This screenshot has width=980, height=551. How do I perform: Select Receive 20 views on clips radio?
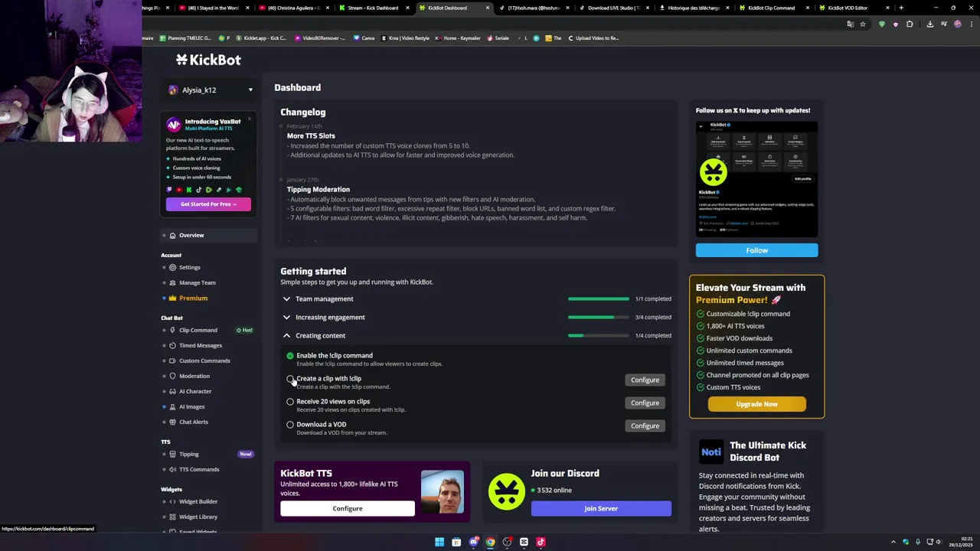coord(290,402)
